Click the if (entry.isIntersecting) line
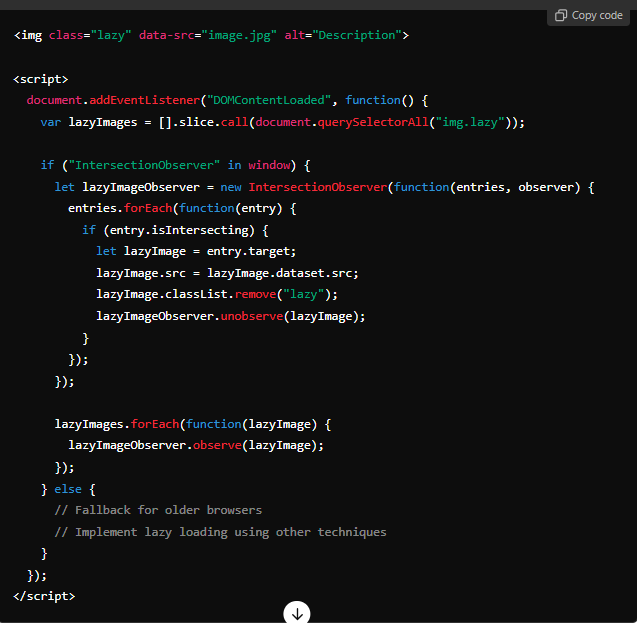The width and height of the screenshot is (637, 623). point(175,230)
